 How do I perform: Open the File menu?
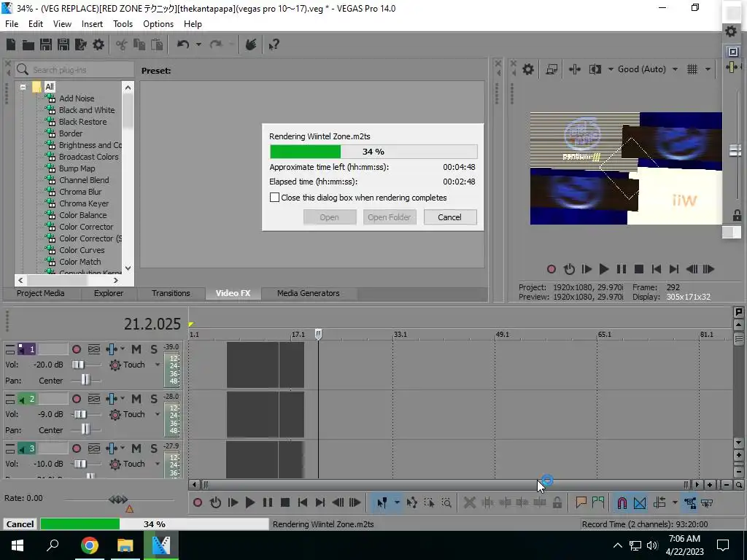pos(12,24)
